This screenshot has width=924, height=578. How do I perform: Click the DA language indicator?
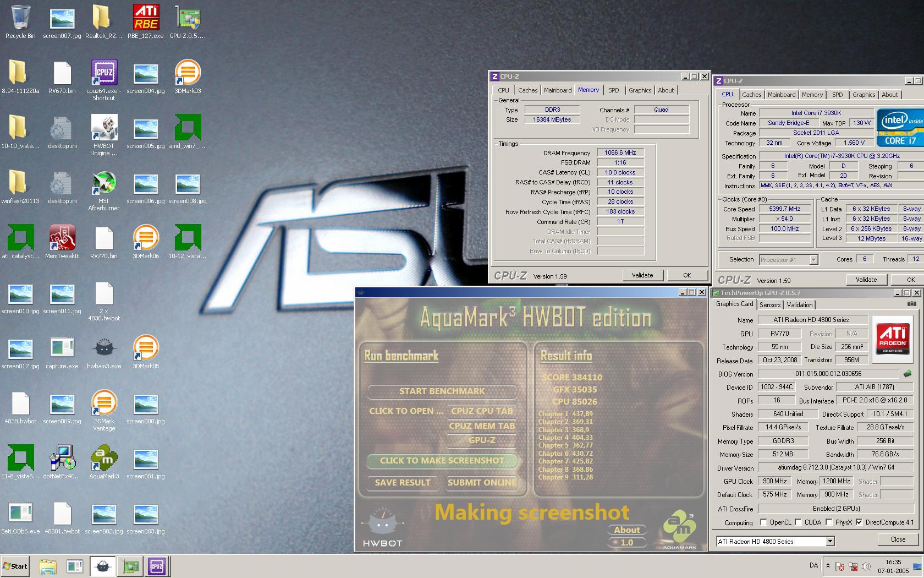click(813, 565)
